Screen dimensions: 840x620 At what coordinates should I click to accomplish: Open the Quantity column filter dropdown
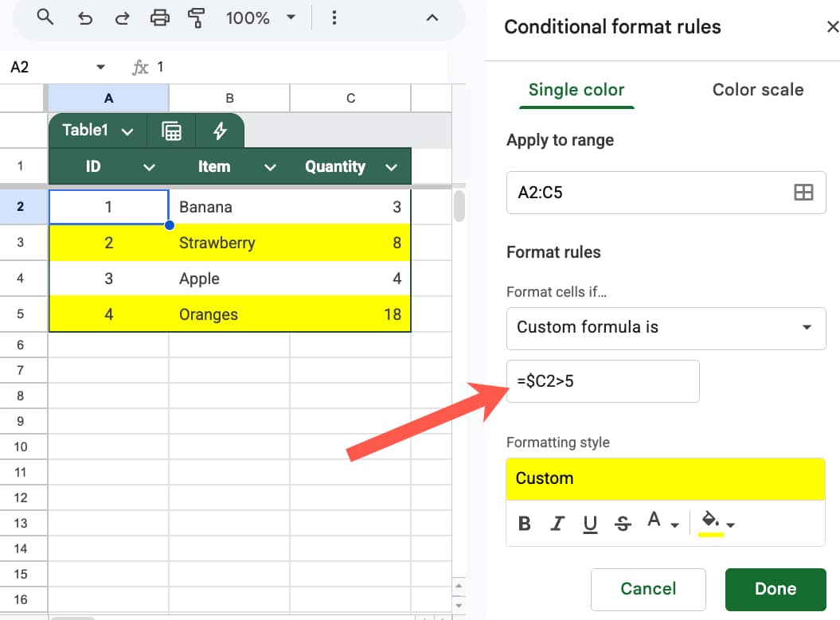tap(391, 168)
